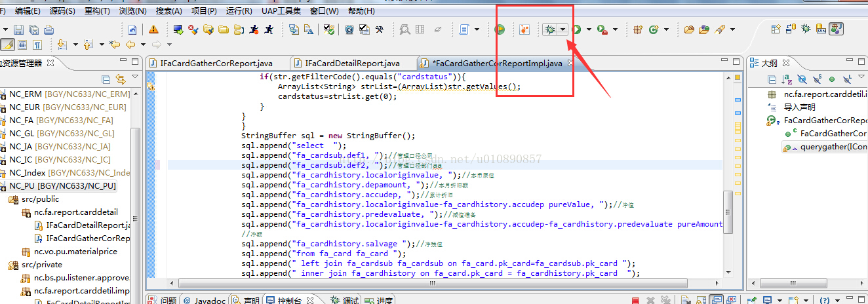The image size is (868, 304).
Task: Toggle Block Selection Mode button
Action: click(22, 45)
